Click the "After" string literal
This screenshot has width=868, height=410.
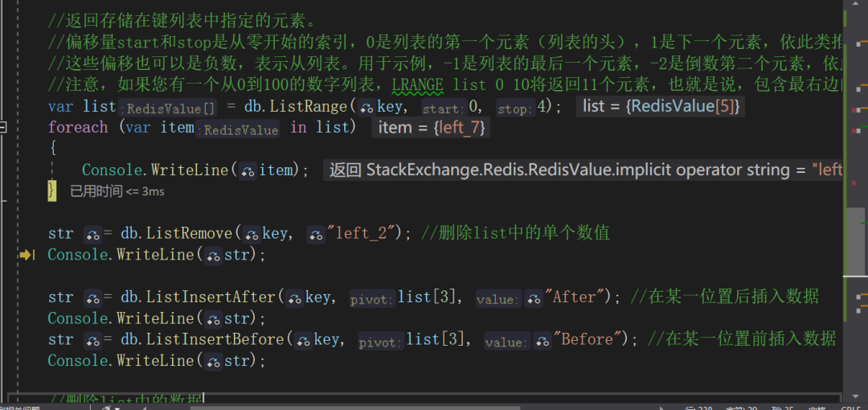point(573,297)
